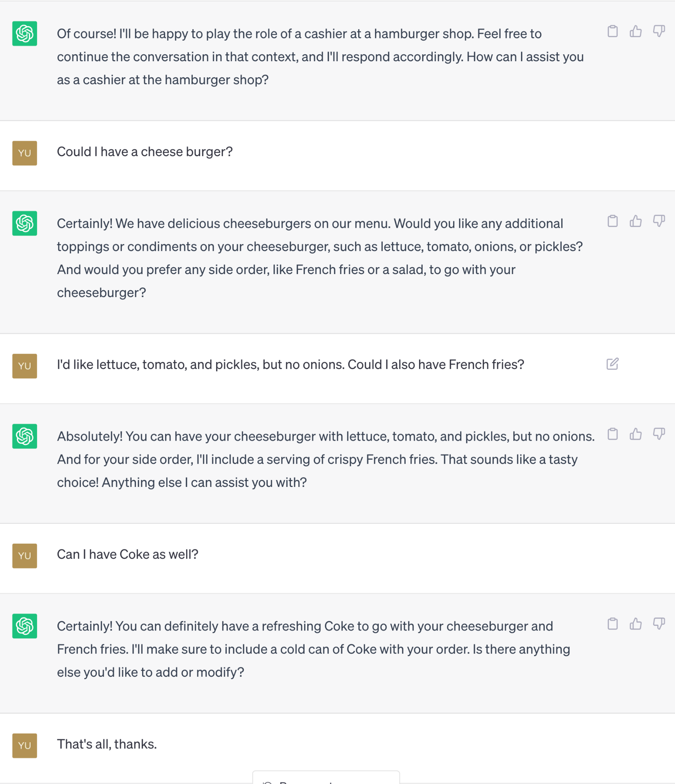Like the reply about toppings and condiments
This screenshot has width=675, height=784.
click(636, 221)
